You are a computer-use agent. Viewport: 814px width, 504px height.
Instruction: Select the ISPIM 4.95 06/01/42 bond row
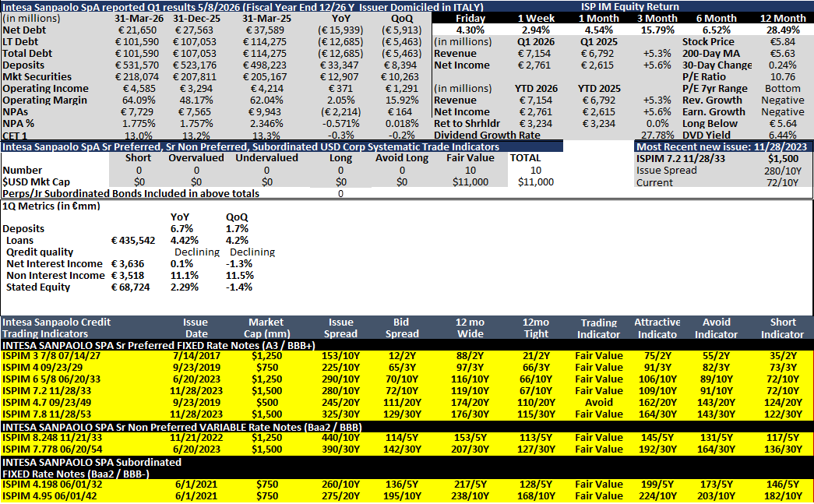click(x=407, y=495)
